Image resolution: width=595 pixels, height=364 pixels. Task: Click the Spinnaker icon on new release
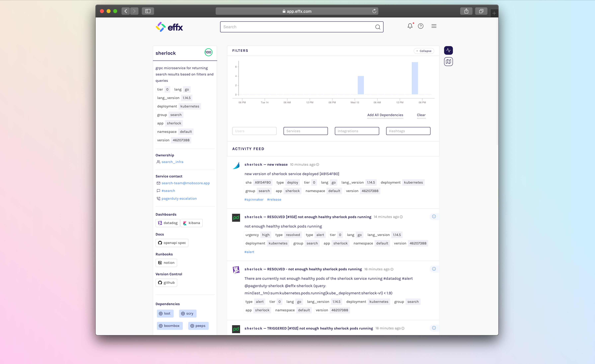pyautogui.click(x=236, y=165)
